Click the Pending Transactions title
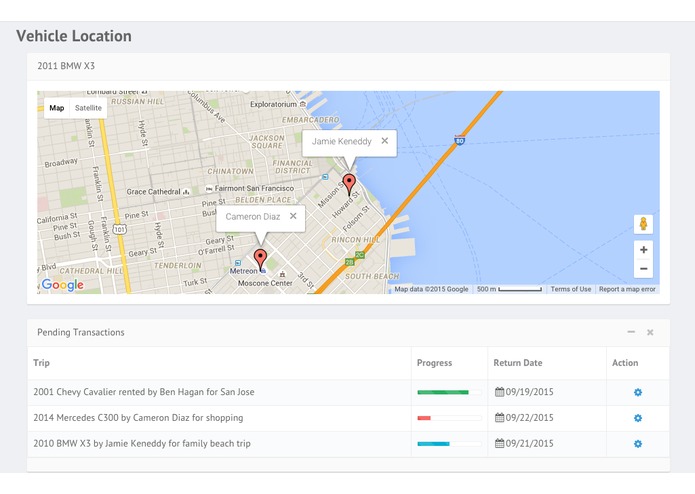This screenshot has width=695, height=494. tap(81, 332)
